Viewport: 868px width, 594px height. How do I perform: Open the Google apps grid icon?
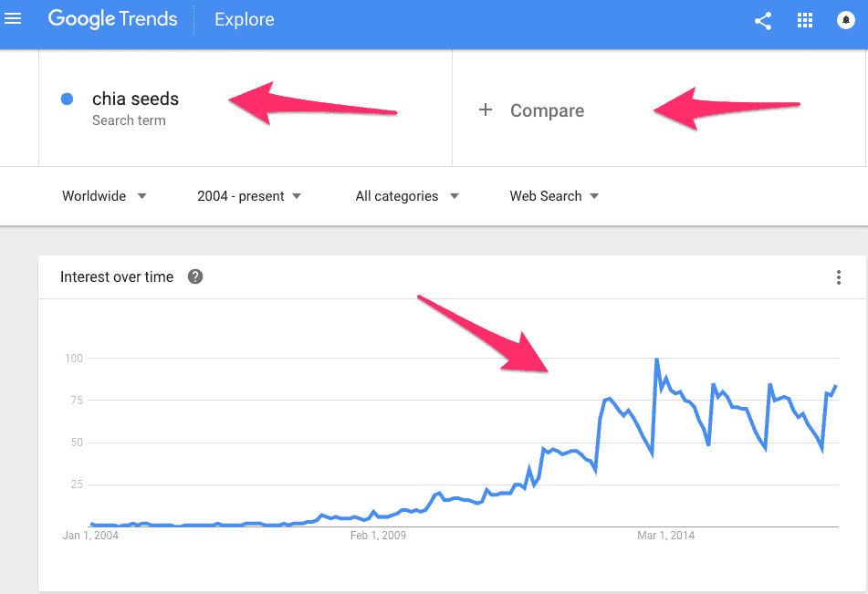click(x=804, y=20)
